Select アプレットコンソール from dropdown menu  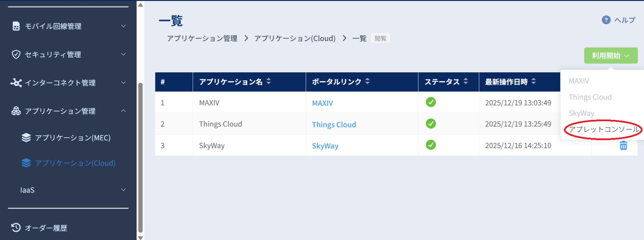point(603,129)
